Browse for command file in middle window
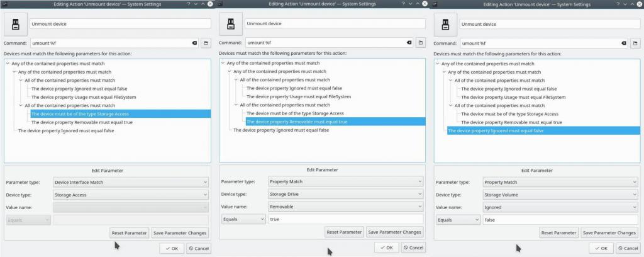 coord(421,42)
